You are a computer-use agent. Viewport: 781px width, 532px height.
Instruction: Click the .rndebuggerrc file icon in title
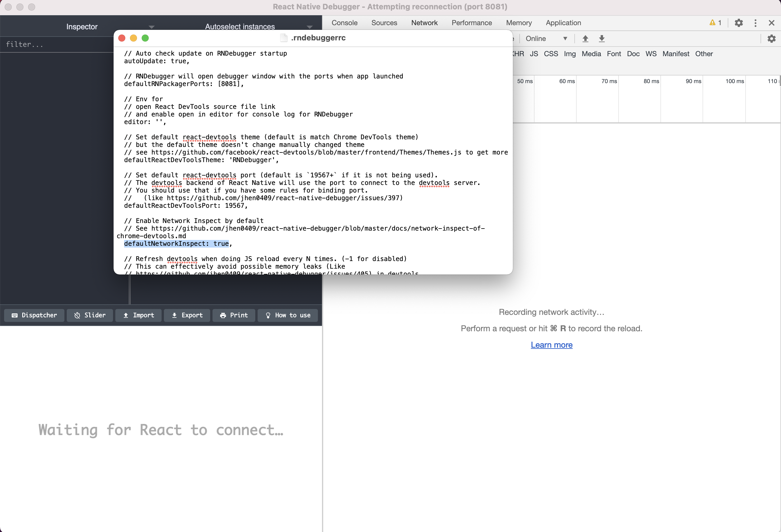(284, 38)
